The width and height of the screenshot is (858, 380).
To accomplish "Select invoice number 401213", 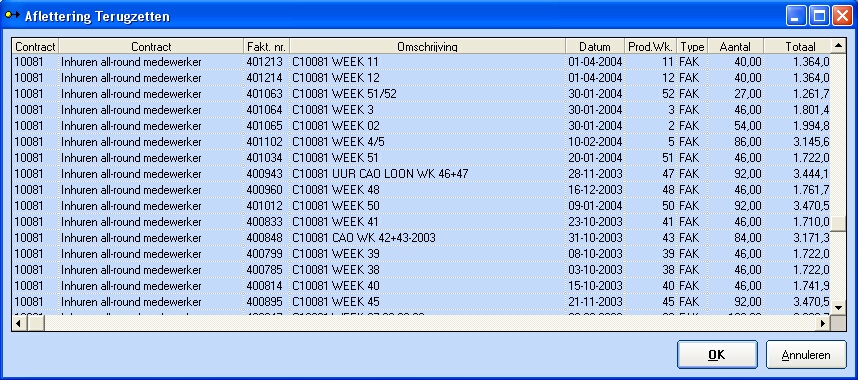I will [264, 62].
